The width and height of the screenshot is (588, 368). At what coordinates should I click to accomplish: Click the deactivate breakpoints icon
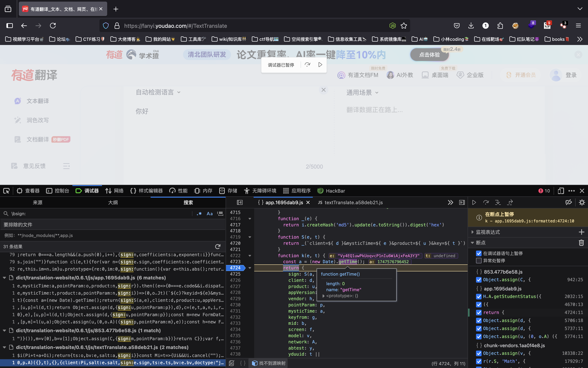(569, 202)
